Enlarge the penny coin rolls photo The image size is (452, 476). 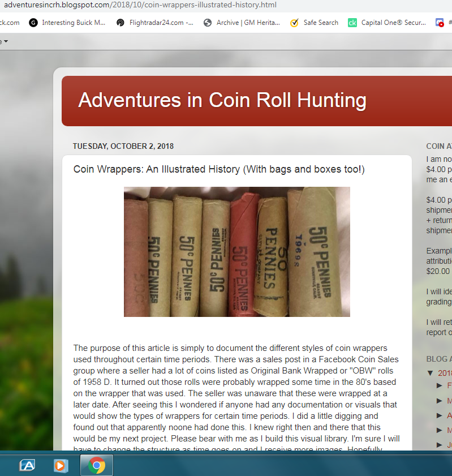(237, 252)
